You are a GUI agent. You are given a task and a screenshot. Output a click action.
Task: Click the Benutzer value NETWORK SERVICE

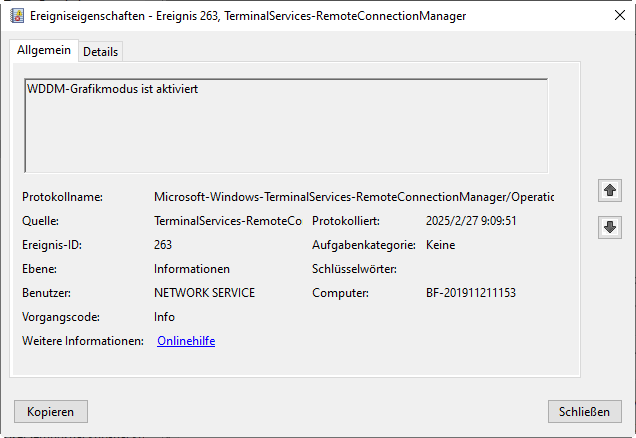pyautogui.click(x=204, y=293)
